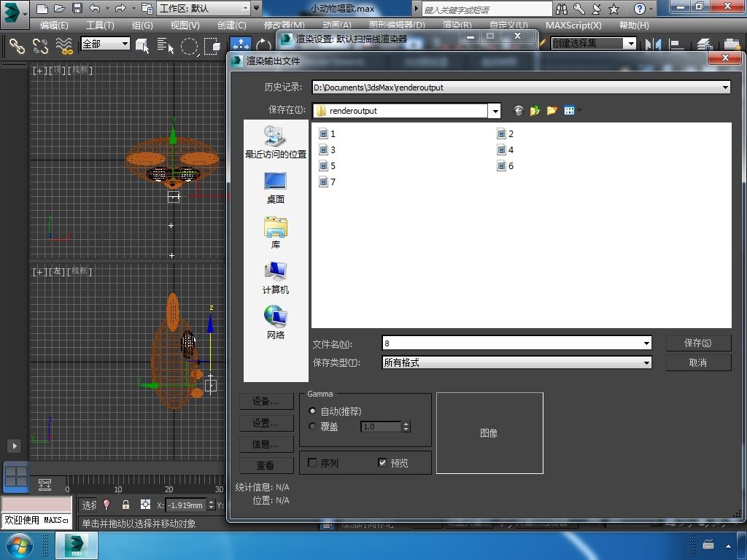747x560 pixels.
Task: Open the 编辑(E) menu
Action: 54,26
